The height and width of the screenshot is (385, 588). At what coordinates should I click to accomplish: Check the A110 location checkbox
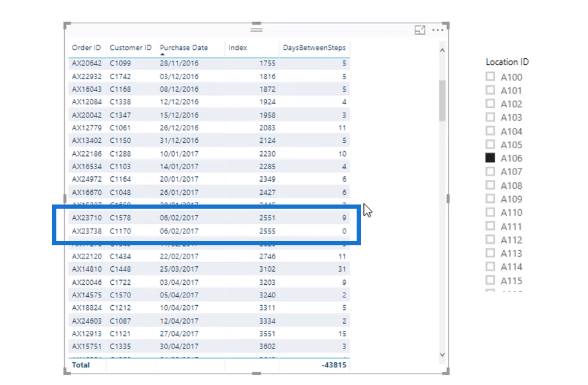[x=490, y=212]
